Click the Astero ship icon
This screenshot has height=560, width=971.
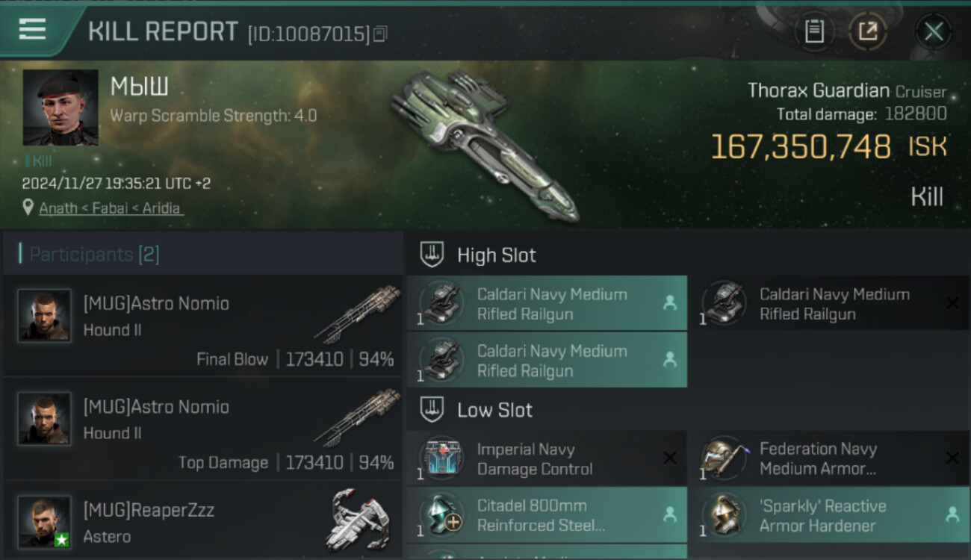click(359, 520)
